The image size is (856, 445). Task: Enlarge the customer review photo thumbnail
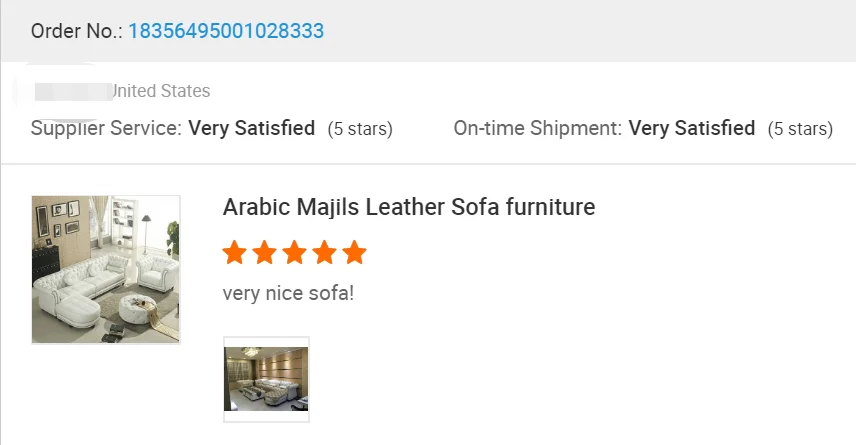(x=266, y=379)
